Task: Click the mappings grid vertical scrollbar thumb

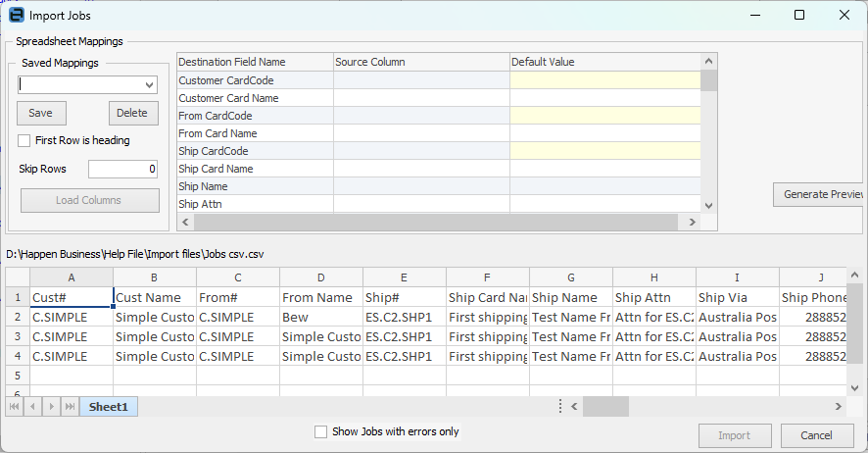Action: pos(708,80)
